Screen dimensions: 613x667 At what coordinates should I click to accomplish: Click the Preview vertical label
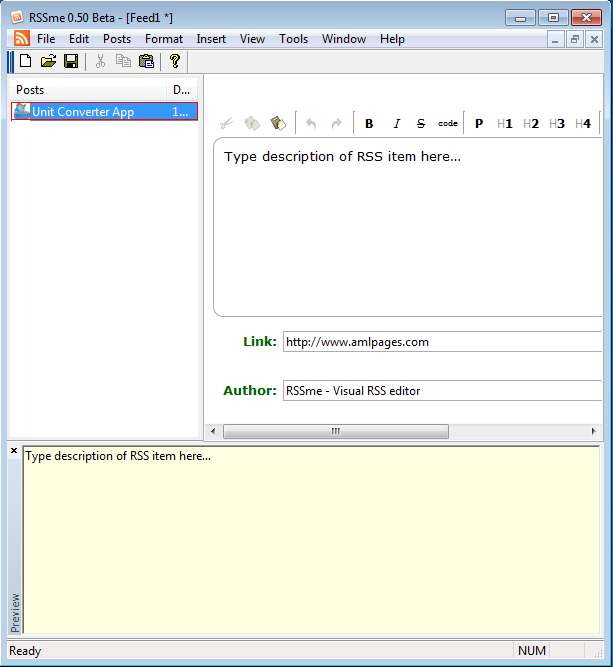coord(15,613)
